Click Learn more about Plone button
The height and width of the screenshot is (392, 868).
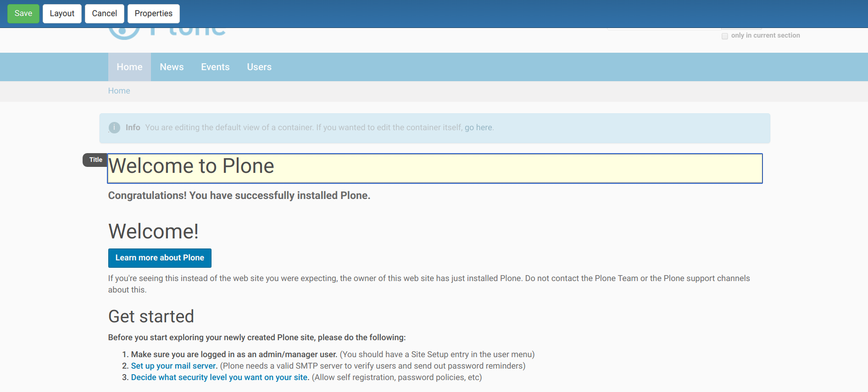click(160, 258)
